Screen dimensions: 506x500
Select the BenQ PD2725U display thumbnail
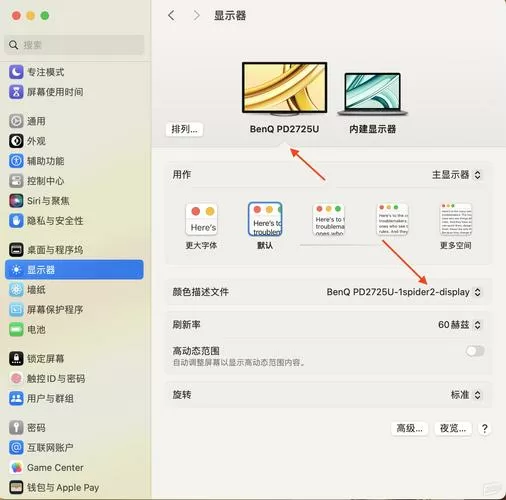[x=284, y=89]
